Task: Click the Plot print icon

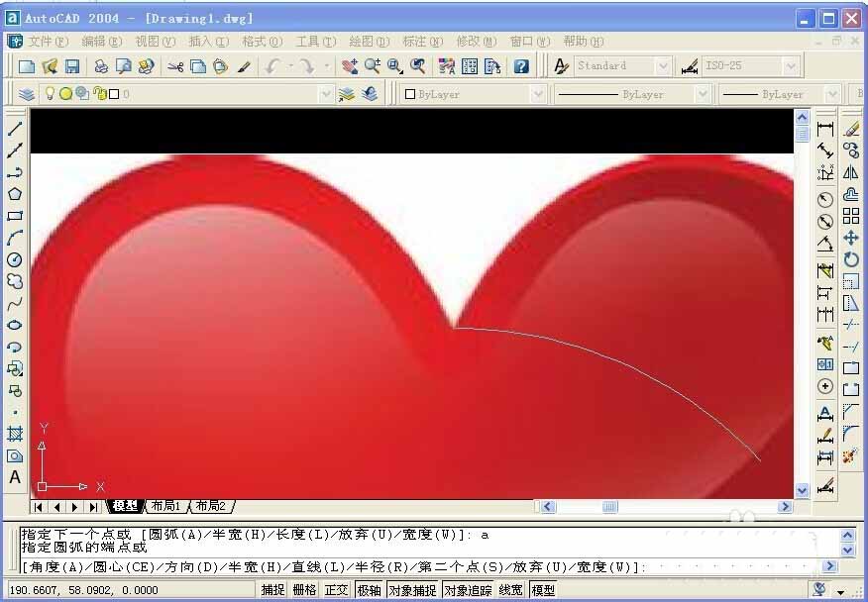Action: coord(101,66)
